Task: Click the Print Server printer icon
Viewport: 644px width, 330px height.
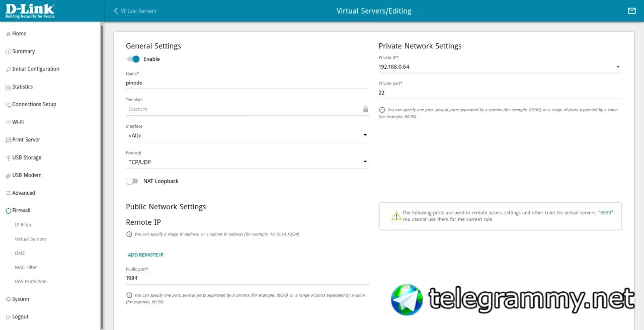Action: coord(8,140)
